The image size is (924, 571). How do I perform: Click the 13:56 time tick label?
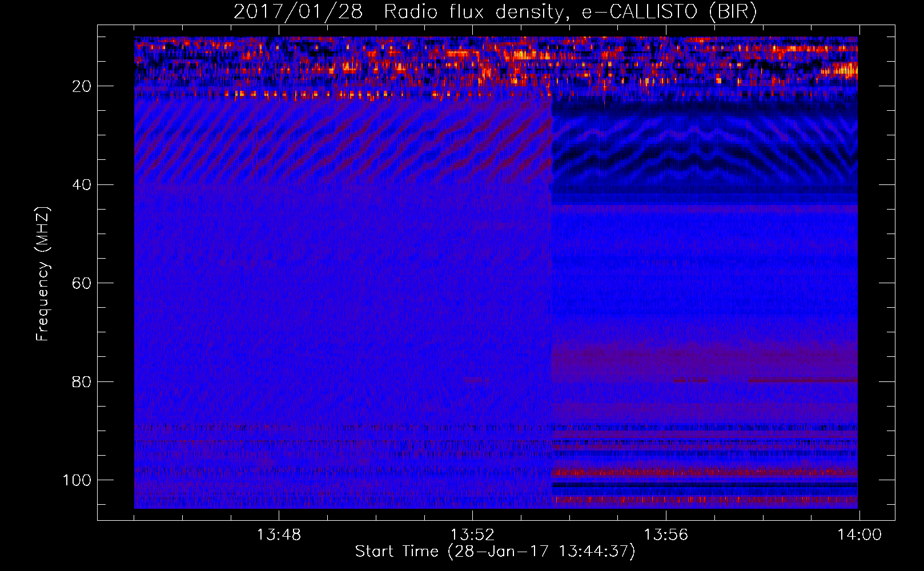point(666,535)
